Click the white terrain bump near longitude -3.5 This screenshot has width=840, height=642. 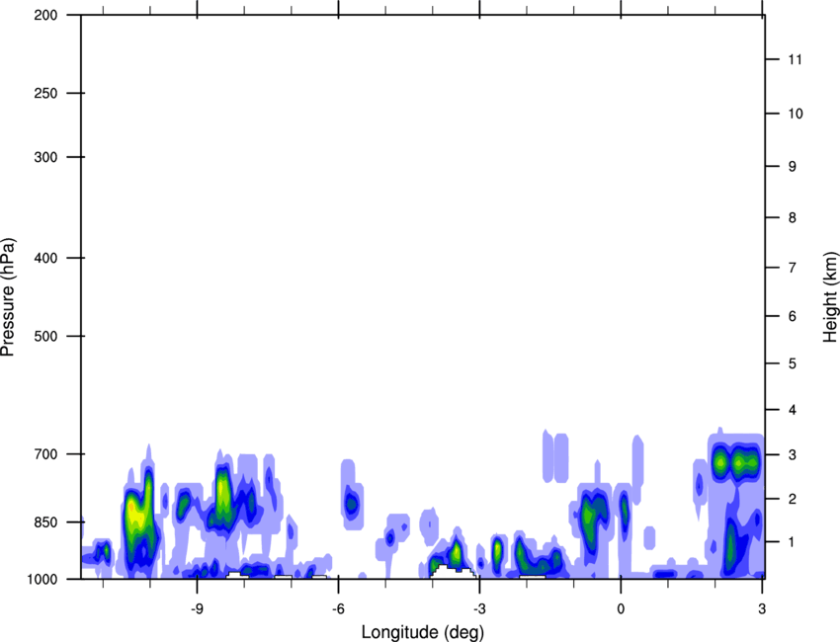coord(453,571)
